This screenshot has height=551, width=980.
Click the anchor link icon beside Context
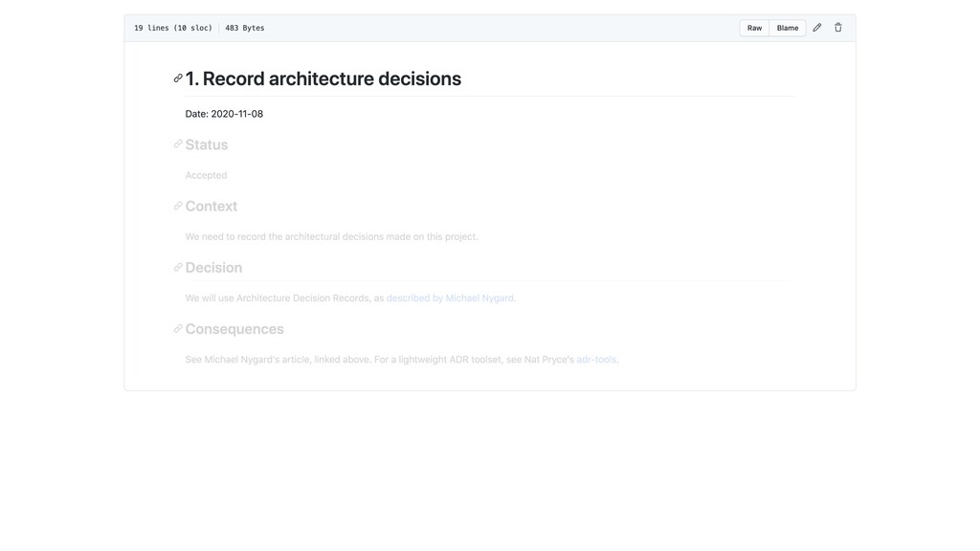(x=178, y=206)
